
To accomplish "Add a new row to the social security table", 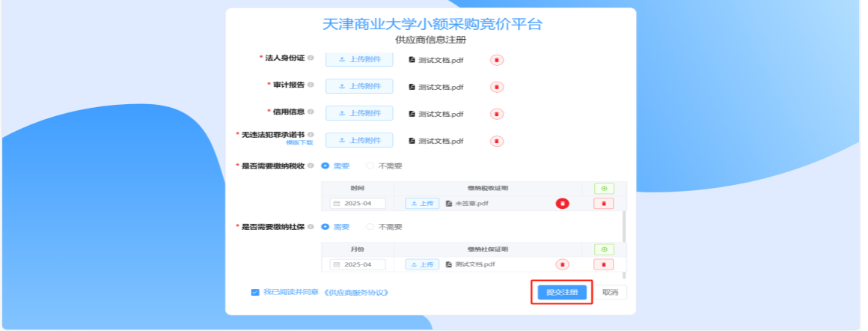I will point(604,249).
